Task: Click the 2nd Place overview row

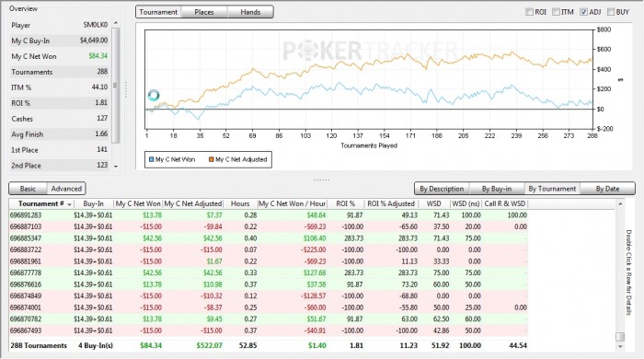Action: (x=60, y=166)
